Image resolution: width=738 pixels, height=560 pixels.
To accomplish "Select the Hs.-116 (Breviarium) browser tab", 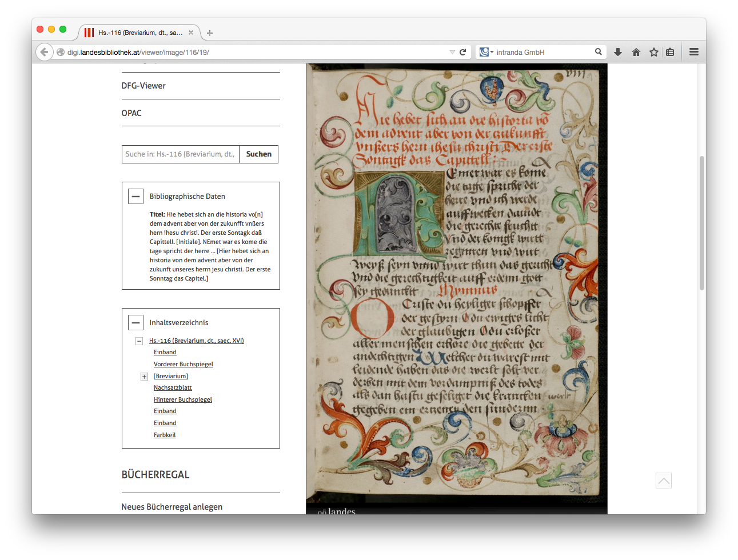I will pyautogui.click(x=139, y=33).
